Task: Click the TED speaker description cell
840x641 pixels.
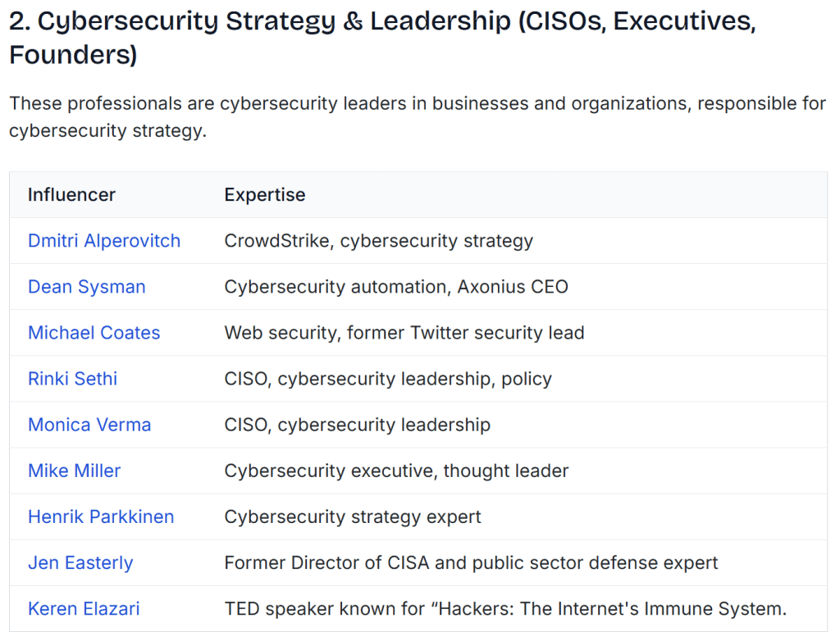Action: [x=505, y=609]
